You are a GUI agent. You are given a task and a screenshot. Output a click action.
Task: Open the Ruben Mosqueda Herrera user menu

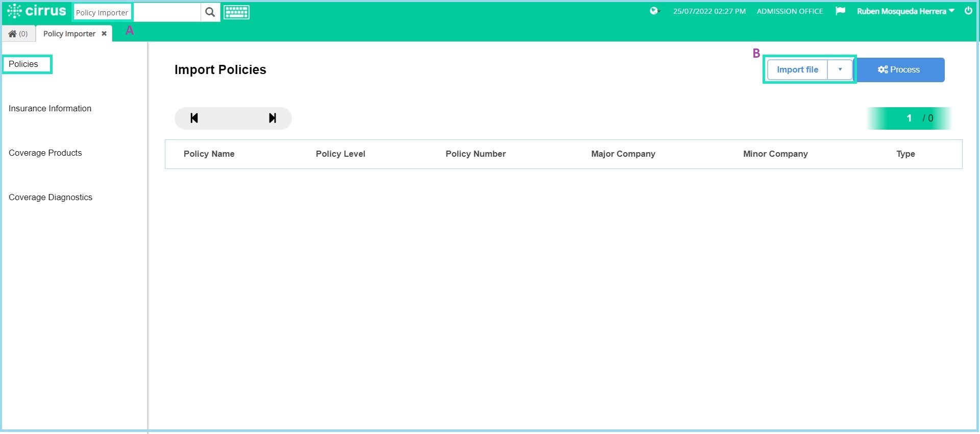[x=905, y=11]
